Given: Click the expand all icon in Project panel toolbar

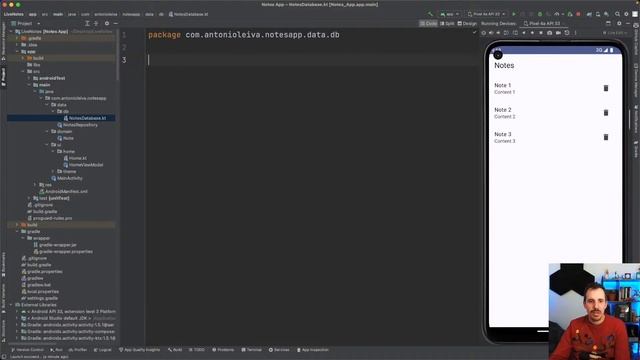Looking at the screenshot, I should [87, 23].
